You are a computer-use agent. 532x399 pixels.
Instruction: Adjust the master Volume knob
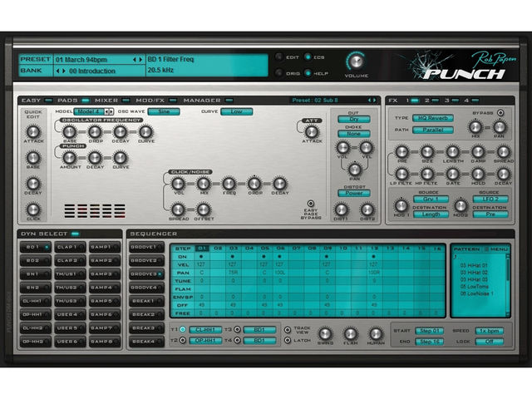tap(356, 62)
